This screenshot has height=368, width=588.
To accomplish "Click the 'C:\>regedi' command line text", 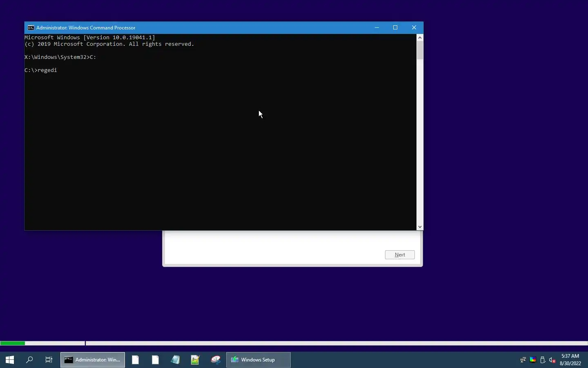I will (41, 70).
